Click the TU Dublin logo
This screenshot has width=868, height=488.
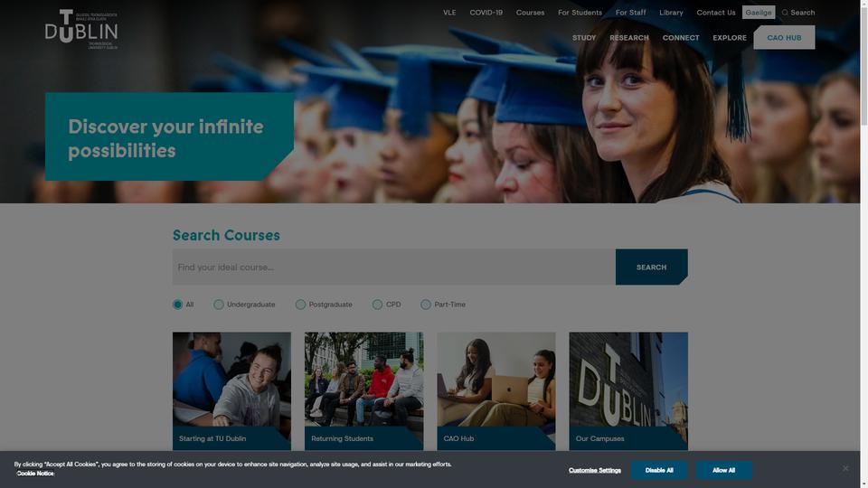coord(81,29)
